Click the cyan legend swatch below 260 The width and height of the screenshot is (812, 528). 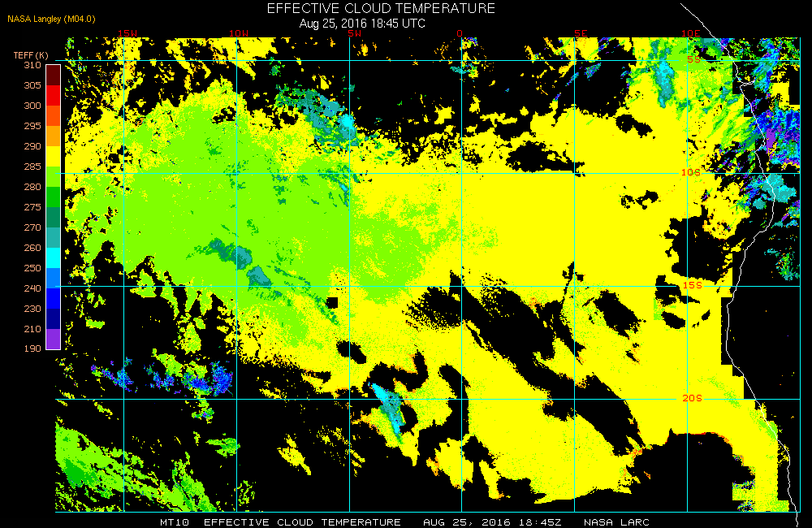(x=54, y=258)
